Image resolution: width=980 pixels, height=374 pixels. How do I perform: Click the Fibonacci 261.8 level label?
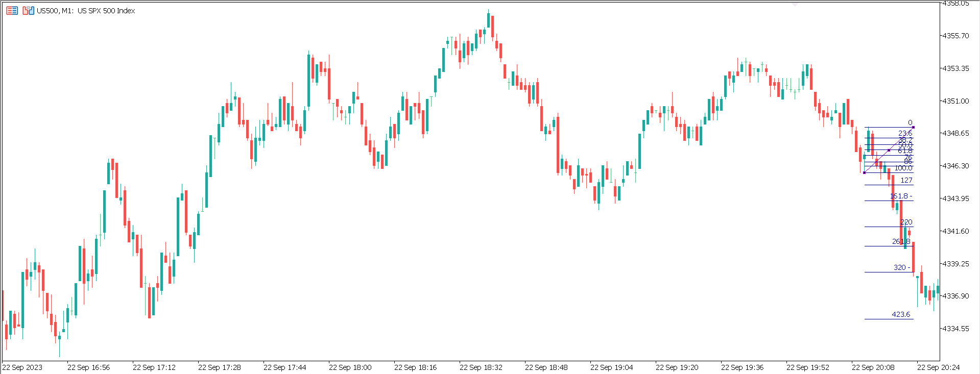pyautogui.click(x=901, y=241)
